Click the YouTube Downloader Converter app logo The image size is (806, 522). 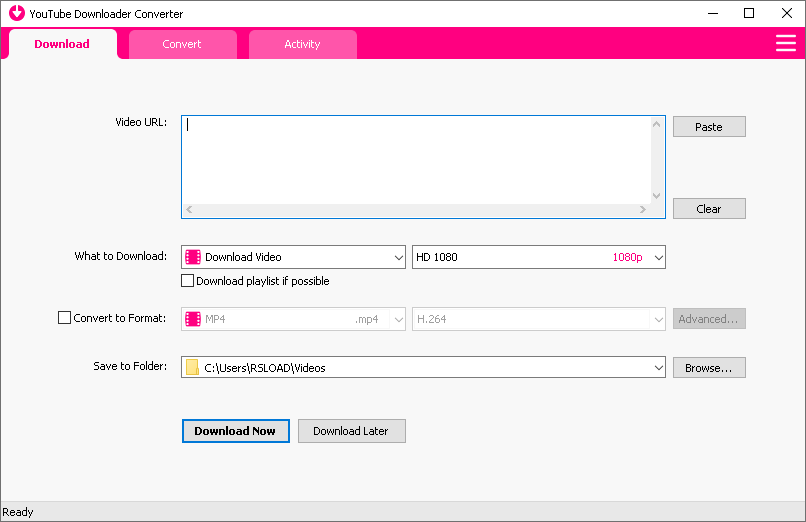17,13
